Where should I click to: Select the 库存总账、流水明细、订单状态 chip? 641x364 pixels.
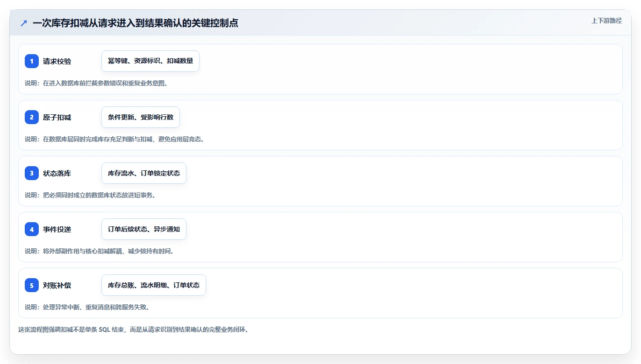click(x=154, y=285)
